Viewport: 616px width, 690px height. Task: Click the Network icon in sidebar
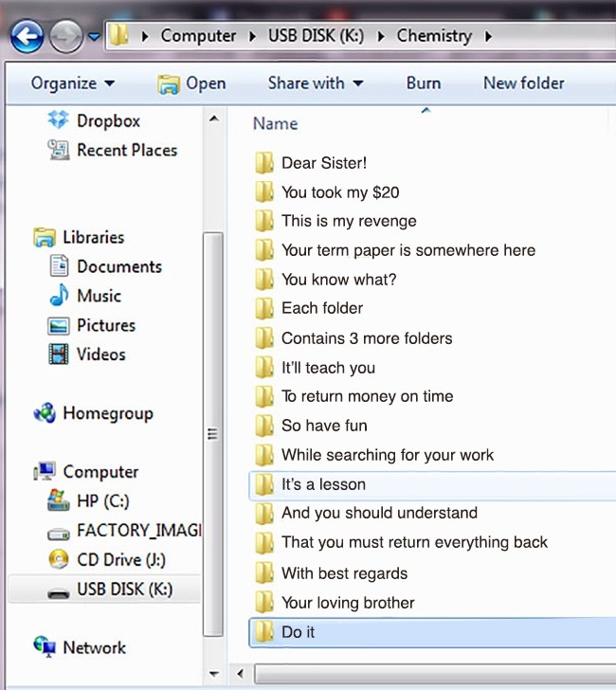tap(45, 647)
